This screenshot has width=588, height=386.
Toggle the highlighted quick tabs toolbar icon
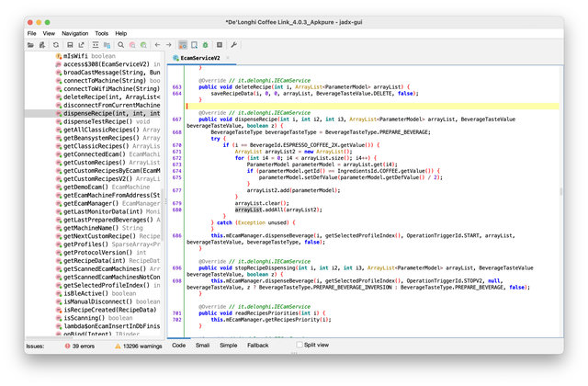coord(183,45)
